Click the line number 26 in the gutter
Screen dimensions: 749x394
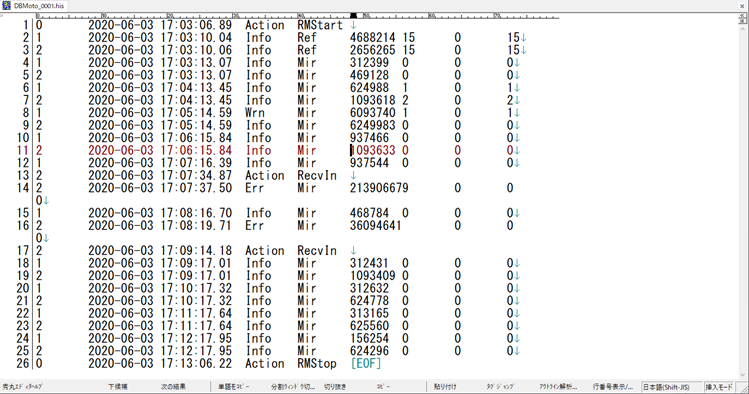pos(23,363)
